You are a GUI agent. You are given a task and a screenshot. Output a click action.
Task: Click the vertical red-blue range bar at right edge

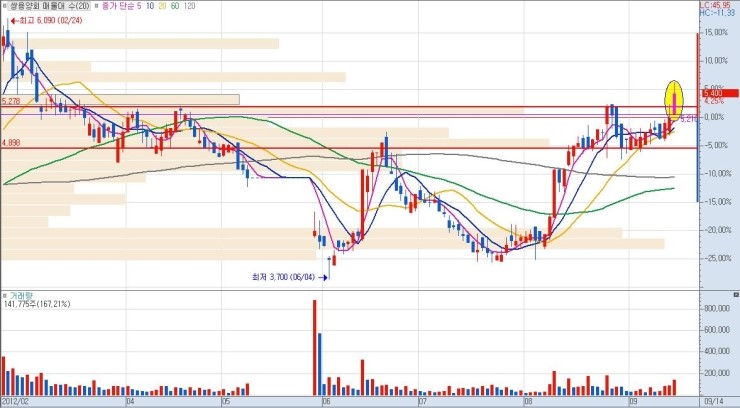[697, 120]
